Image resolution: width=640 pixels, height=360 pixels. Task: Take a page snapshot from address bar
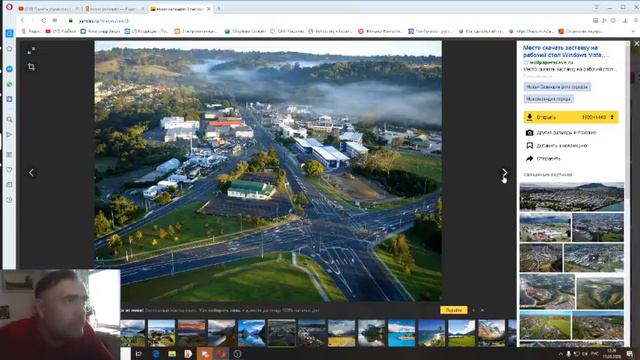pyautogui.click(x=596, y=20)
